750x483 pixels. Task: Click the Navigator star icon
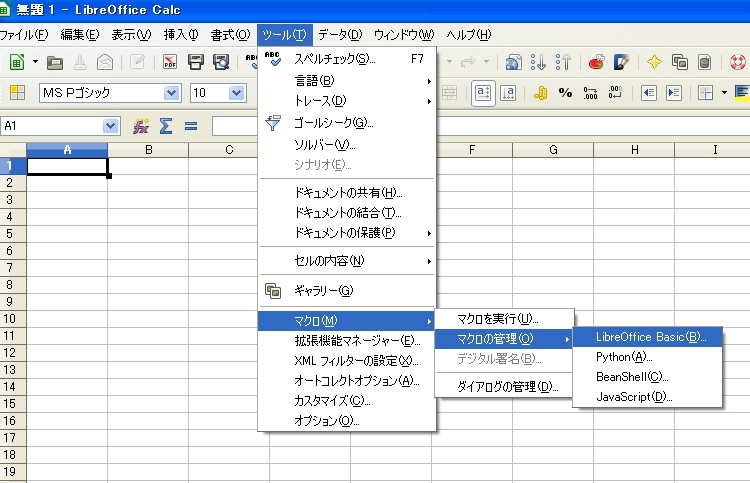pos(654,62)
